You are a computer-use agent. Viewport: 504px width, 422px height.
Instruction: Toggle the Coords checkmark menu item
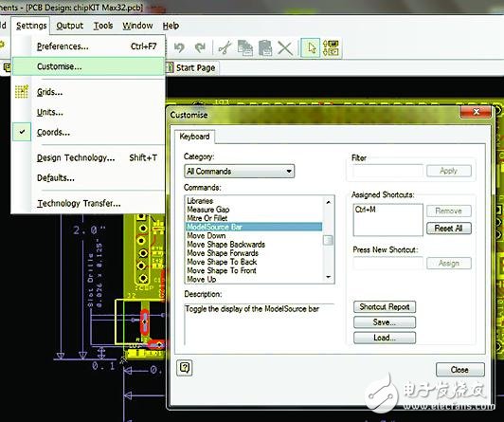point(53,132)
